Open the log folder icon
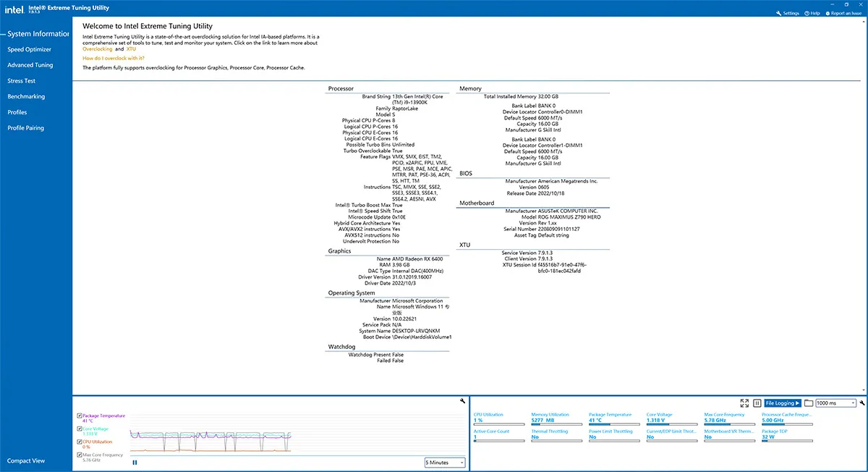 pos(808,403)
